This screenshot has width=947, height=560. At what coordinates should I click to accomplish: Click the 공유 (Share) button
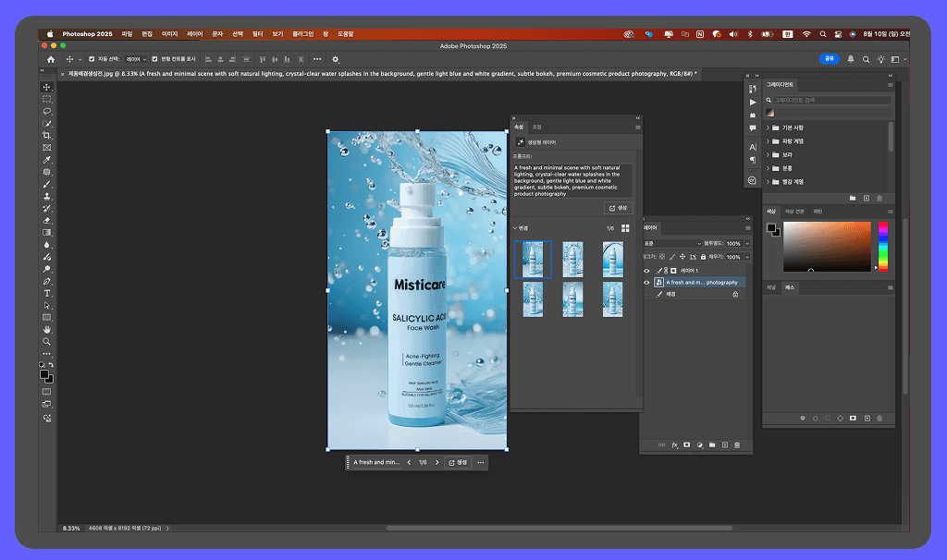pos(830,58)
